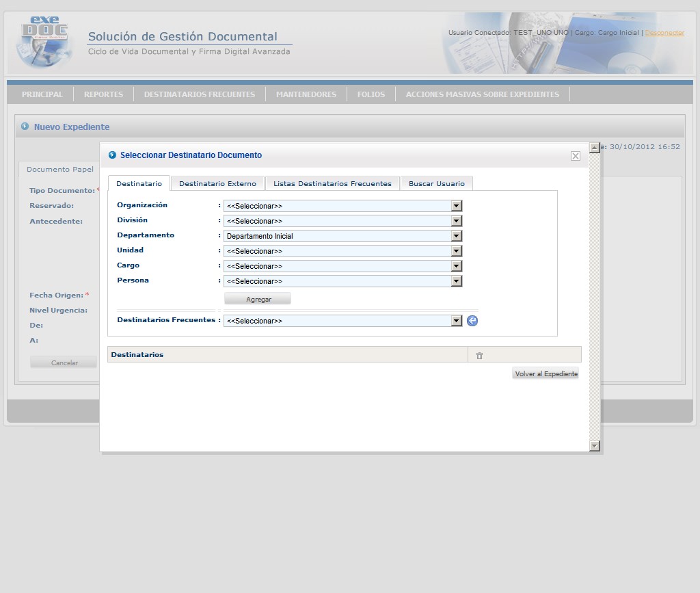Open the FOLIOS menu
Screen dimensions: 700x593
click(371, 94)
